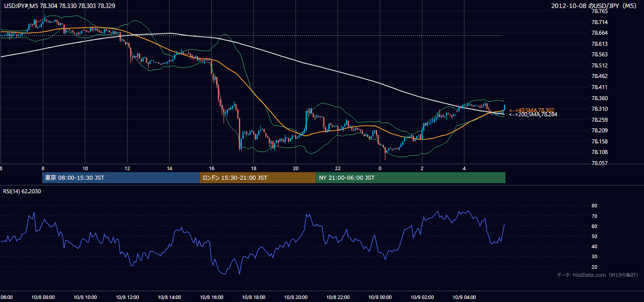Click the 10/8 12:00 time axis label
The image size is (644, 302).
click(127, 297)
